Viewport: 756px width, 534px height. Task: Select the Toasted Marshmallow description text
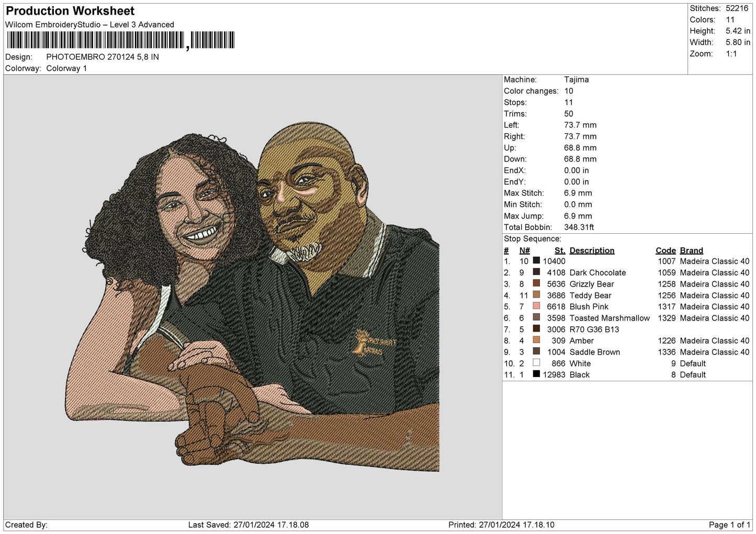click(610, 318)
